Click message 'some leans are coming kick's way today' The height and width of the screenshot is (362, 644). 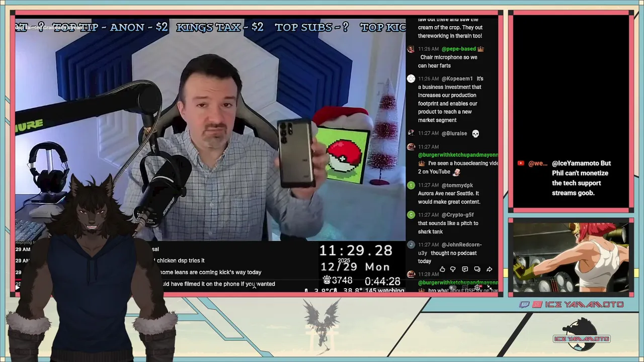tap(211, 272)
